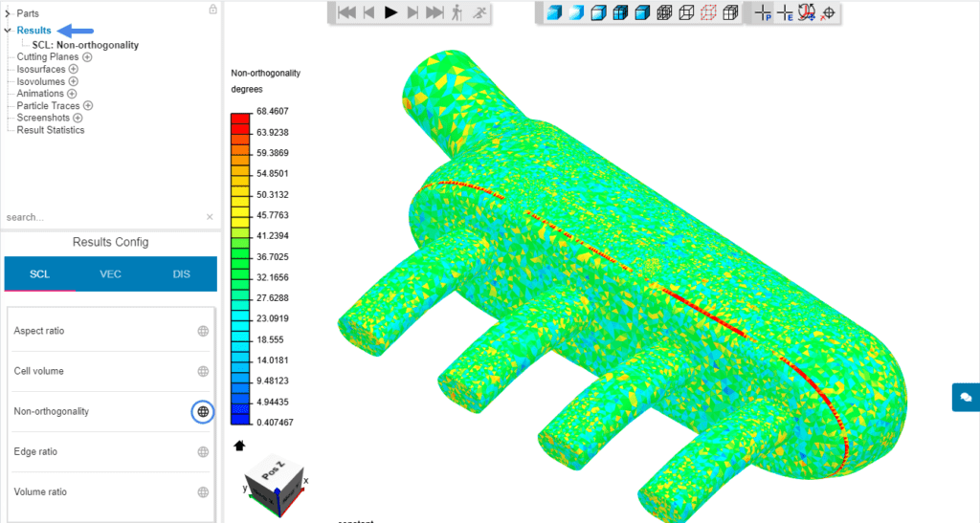Click the walking figure speed icon
Screen dimensions: 980x523
[x=457, y=12]
